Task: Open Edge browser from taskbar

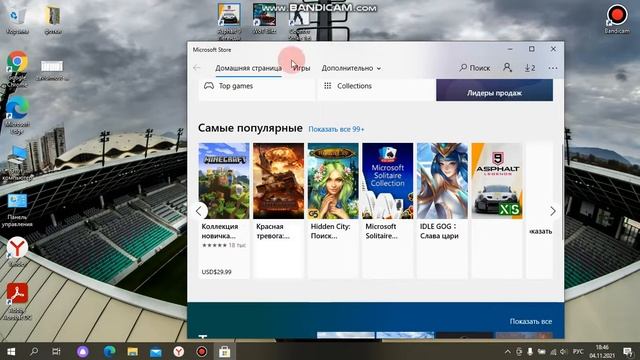Action: tap(109, 351)
